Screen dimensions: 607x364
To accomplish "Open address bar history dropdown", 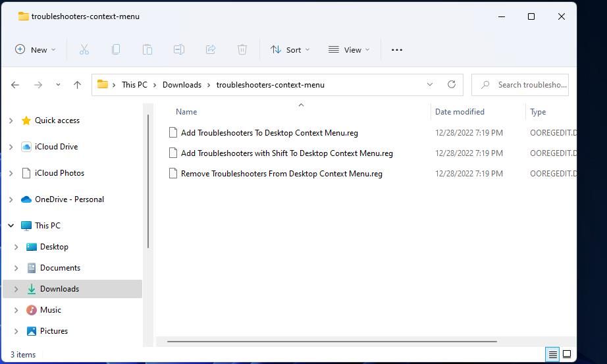I will 430,84.
